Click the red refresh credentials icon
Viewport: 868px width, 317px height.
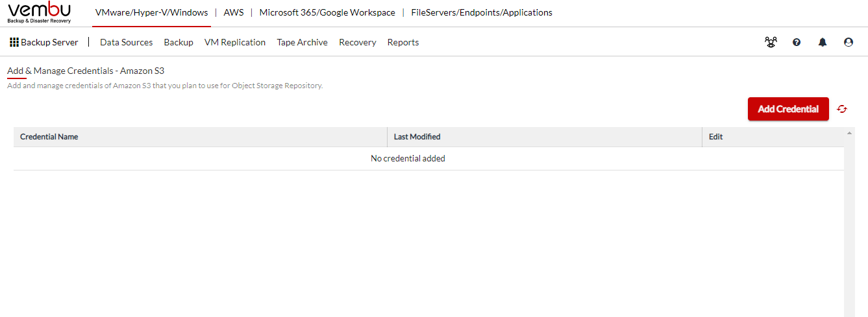click(x=842, y=109)
